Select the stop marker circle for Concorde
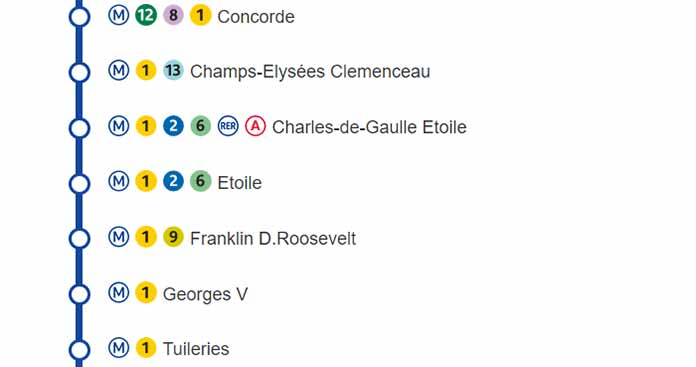This screenshot has height=367, width=696. [79, 17]
